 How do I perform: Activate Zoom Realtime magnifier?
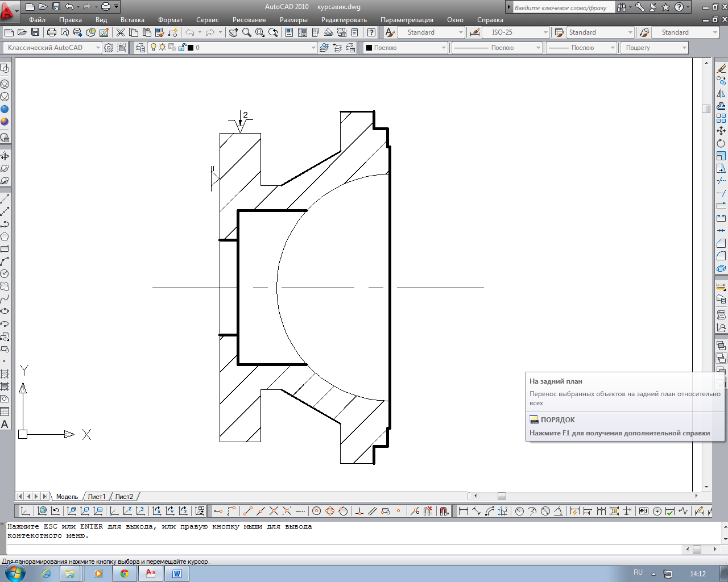tap(247, 32)
